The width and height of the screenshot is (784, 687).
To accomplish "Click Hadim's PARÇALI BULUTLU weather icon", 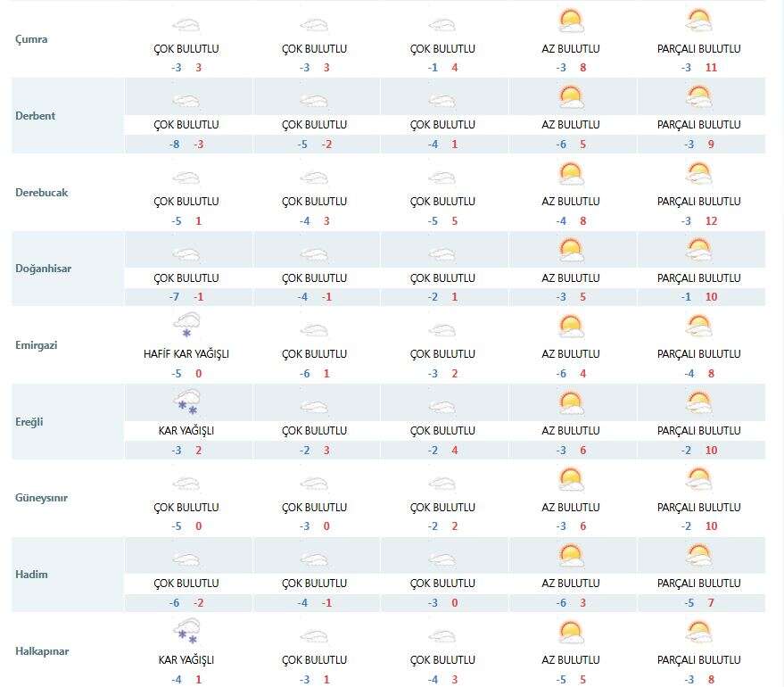I will (698, 556).
